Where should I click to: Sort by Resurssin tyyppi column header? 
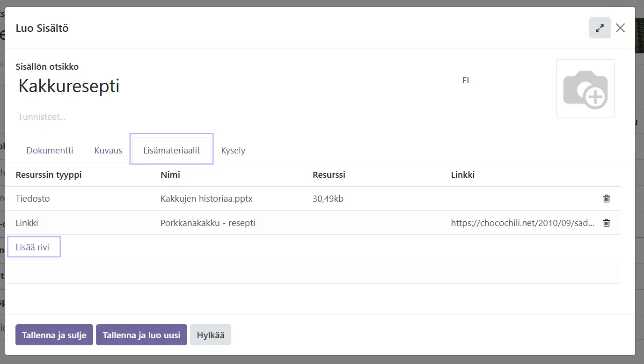(49, 175)
